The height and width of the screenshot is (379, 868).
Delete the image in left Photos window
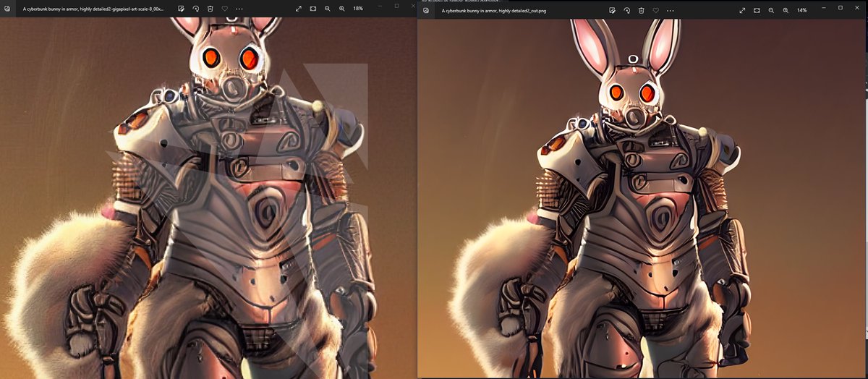tap(210, 9)
